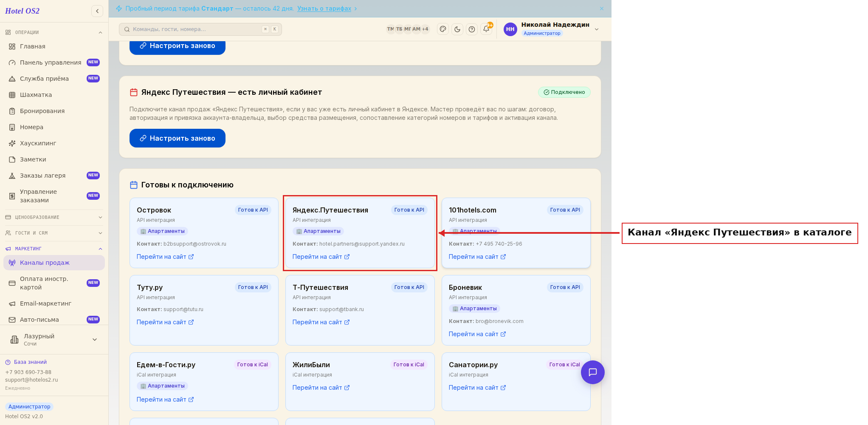Click the contact hotel.partners@support.yandex.ru text
The width and height of the screenshot is (868, 425).
point(362,244)
